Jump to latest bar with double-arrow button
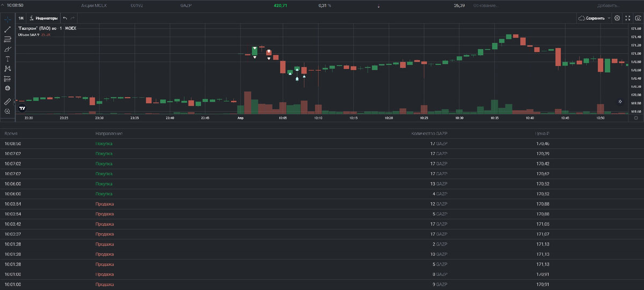This screenshot has width=644, height=290. pos(620,101)
